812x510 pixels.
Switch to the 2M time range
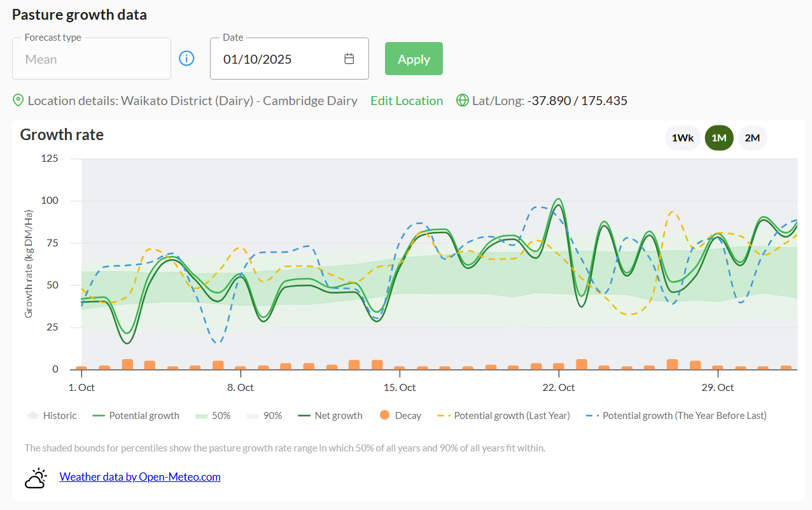(x=752, y=138)
